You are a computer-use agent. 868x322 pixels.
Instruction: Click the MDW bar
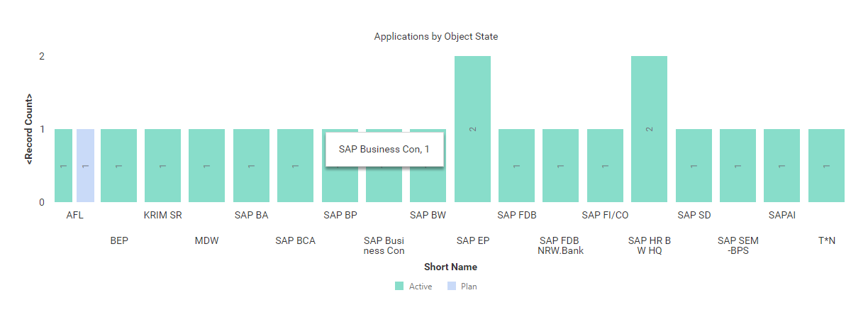click(207, 166)
